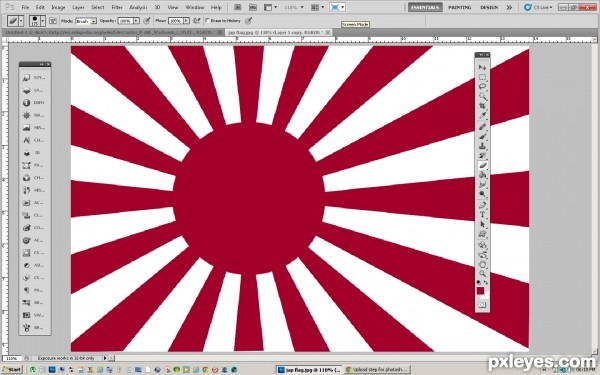Launch Bridge from the application bar
The height and width of the screenshot is (375, 600).
click(x=237, y=7)
